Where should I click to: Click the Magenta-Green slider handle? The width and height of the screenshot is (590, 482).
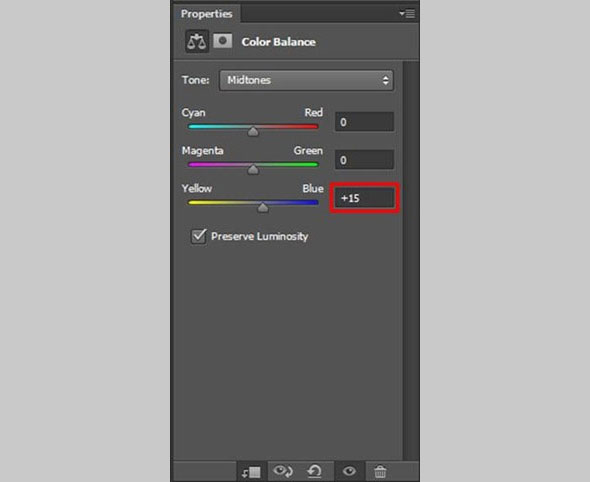(253, 169)
